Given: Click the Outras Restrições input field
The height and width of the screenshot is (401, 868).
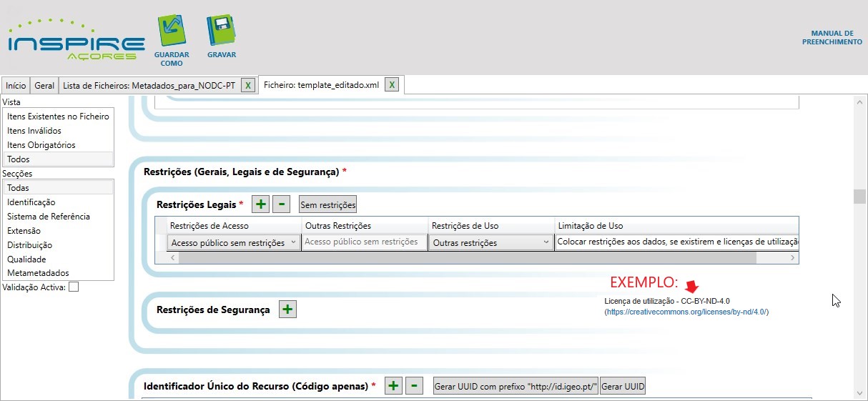Looking at the screenshot, I should (x=363, y=242).
